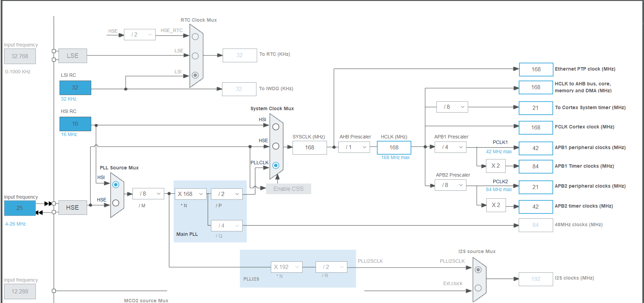Select HSE_RTC in RTC Clock Mux
Viewport: 644px width, 303px height.
coord(195,36)
